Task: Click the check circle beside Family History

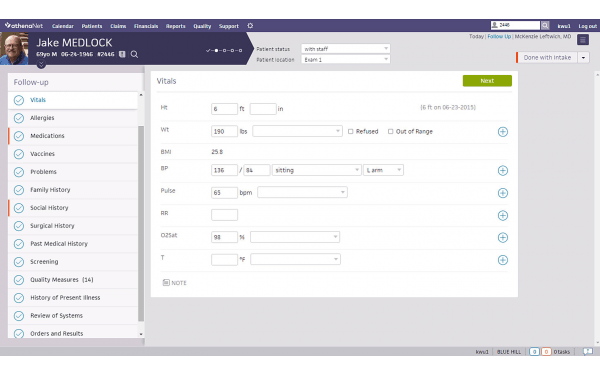Action: [19, 190]
